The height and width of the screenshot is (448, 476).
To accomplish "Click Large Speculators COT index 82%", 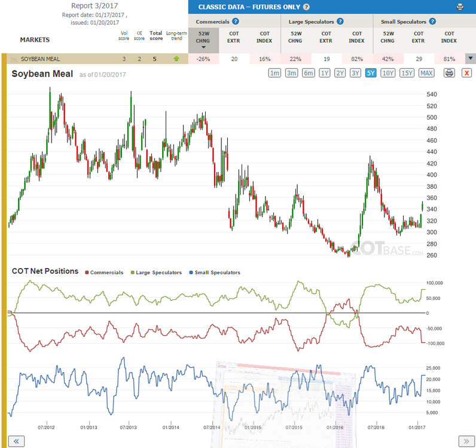I will 358,59.
